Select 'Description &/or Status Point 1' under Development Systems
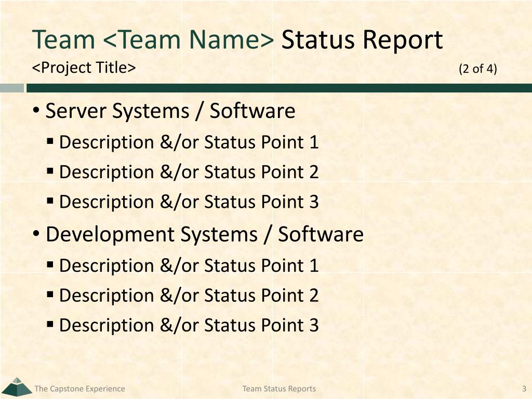 [189, 265]
